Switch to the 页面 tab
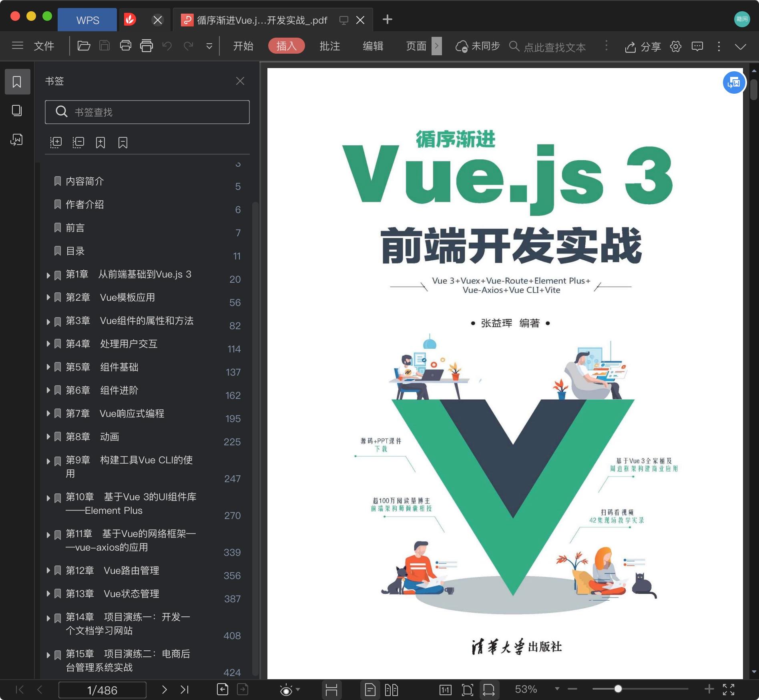The image size is (759, 700). click(x=416, y=46)
